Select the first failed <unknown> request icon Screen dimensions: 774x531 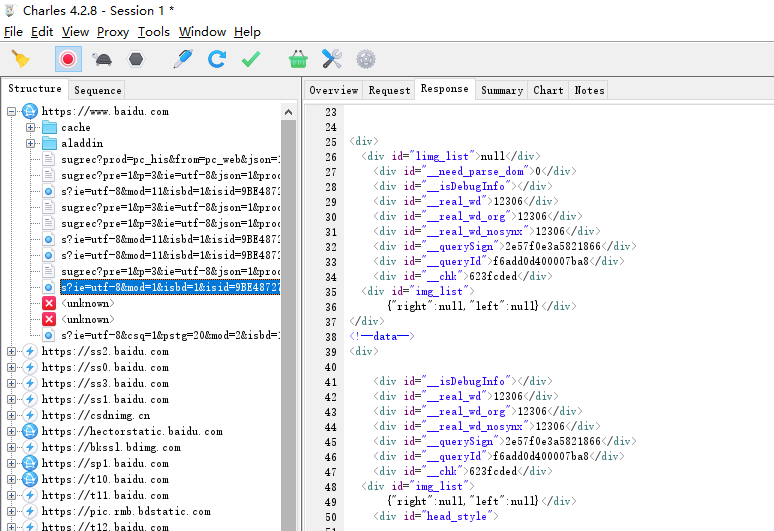(49, 303)
